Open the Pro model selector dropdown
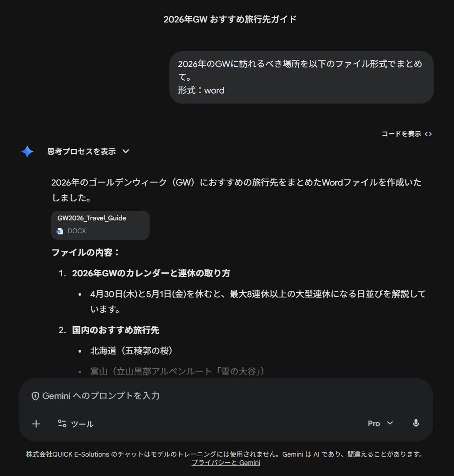Screen dimensions: 454x476 point(379,423)
